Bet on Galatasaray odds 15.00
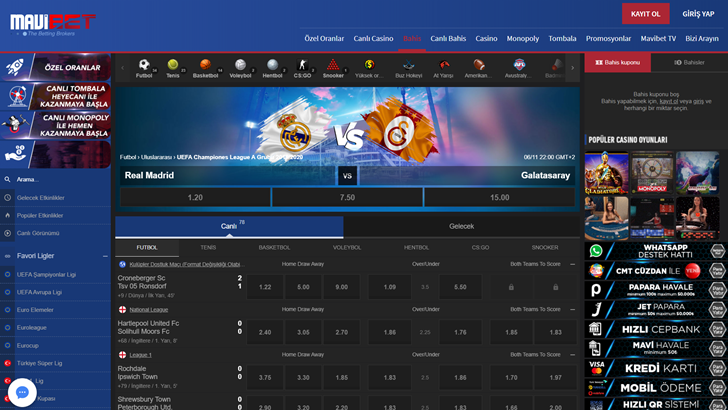 click(x=500, y=197)
